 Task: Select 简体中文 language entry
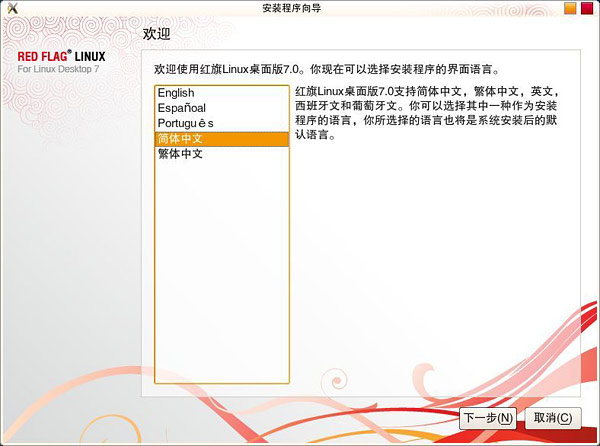pos(222,139)
